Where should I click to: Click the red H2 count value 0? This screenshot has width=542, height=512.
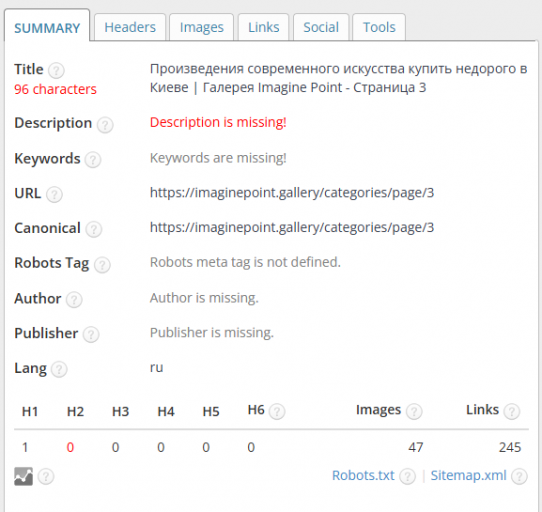[70, 447]
